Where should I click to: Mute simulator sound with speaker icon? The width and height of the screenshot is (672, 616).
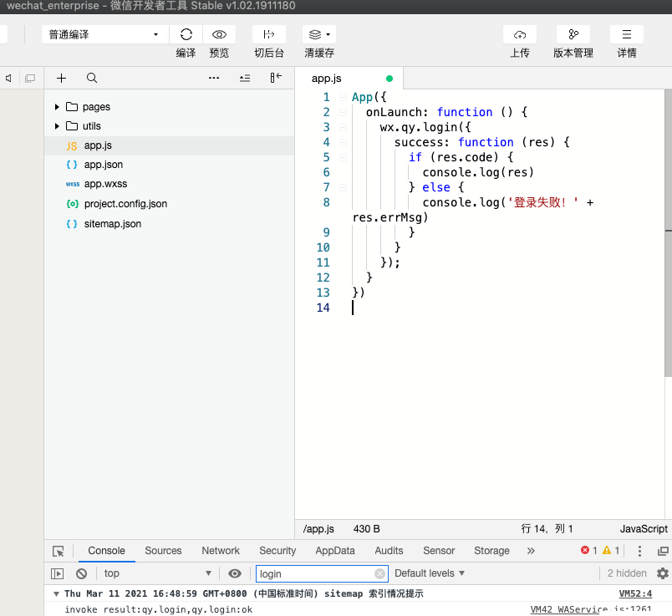point(8,78)
